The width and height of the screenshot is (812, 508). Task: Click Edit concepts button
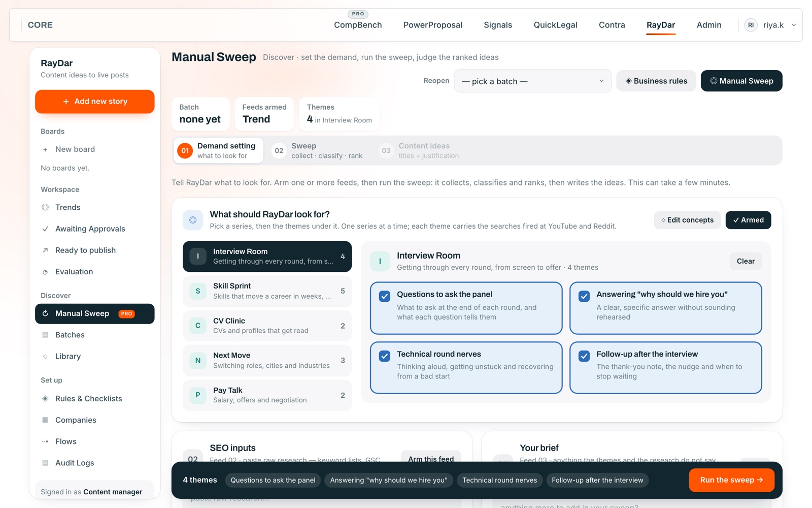pos(687,220)
